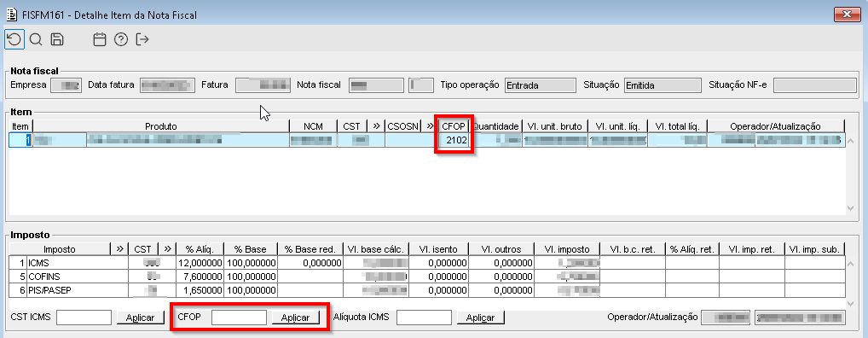
Task: Click the Vl. imp. sub. column header
Action: pyautogui.click(x=815, y=249)
